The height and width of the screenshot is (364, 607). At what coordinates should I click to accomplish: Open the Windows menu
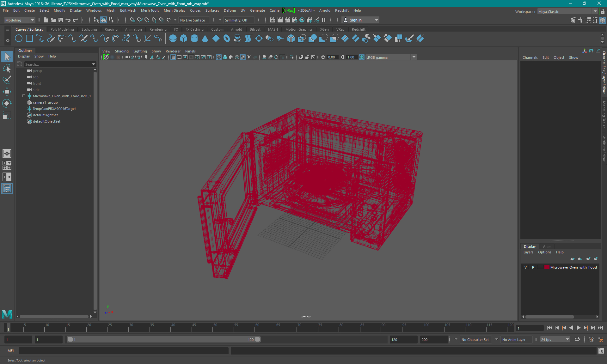click(94, 10)
